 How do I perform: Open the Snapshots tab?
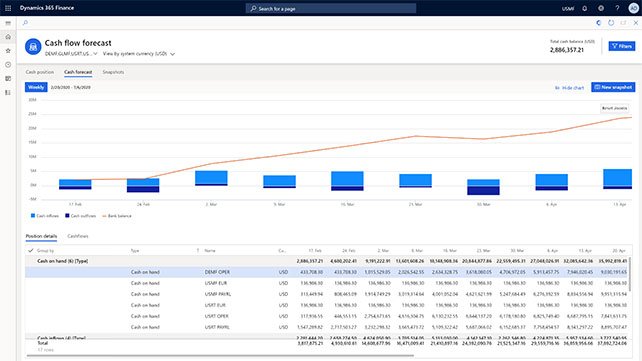(113, 72)
